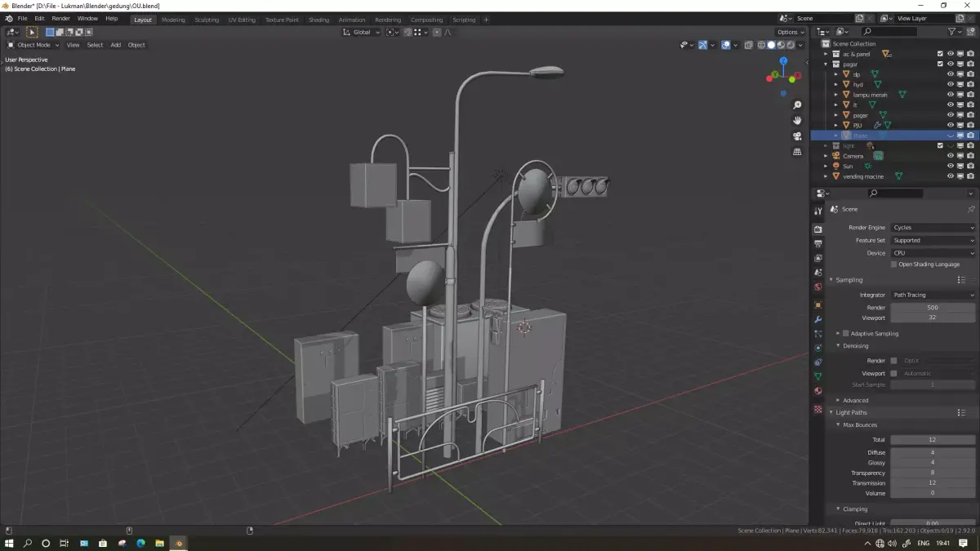Enable Render denoising checkbox
Viewport: 980px width, 551px height.
point(894,360)
